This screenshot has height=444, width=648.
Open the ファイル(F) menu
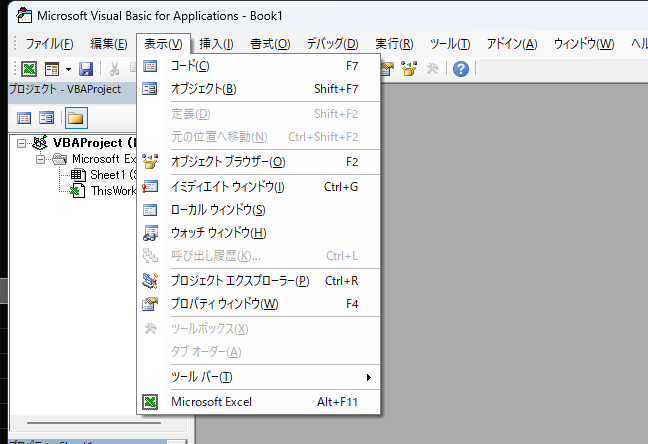[49, 43]
